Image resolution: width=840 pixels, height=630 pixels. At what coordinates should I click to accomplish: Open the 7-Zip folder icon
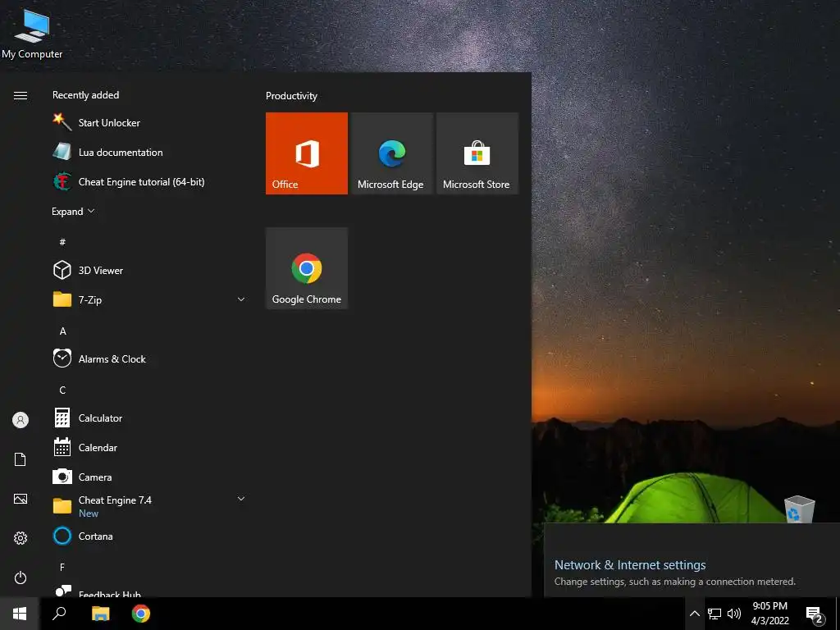pyautogui.click(x=62, y=299)
